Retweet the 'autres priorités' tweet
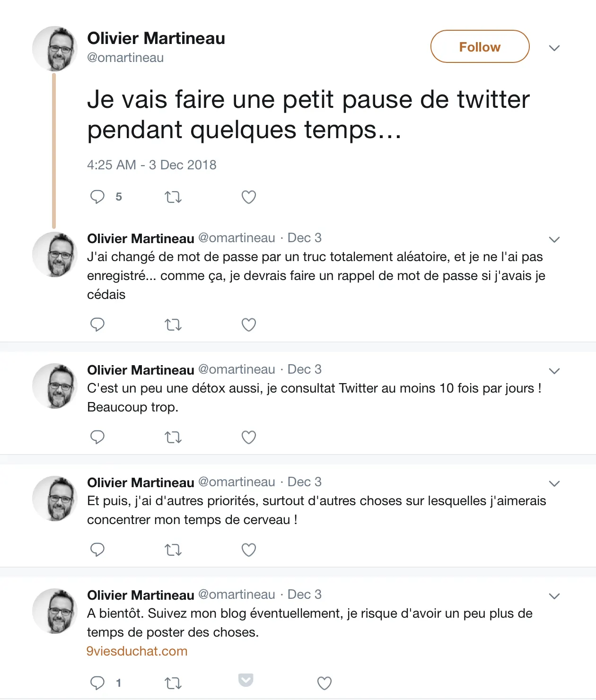 (x=173, y=550)
